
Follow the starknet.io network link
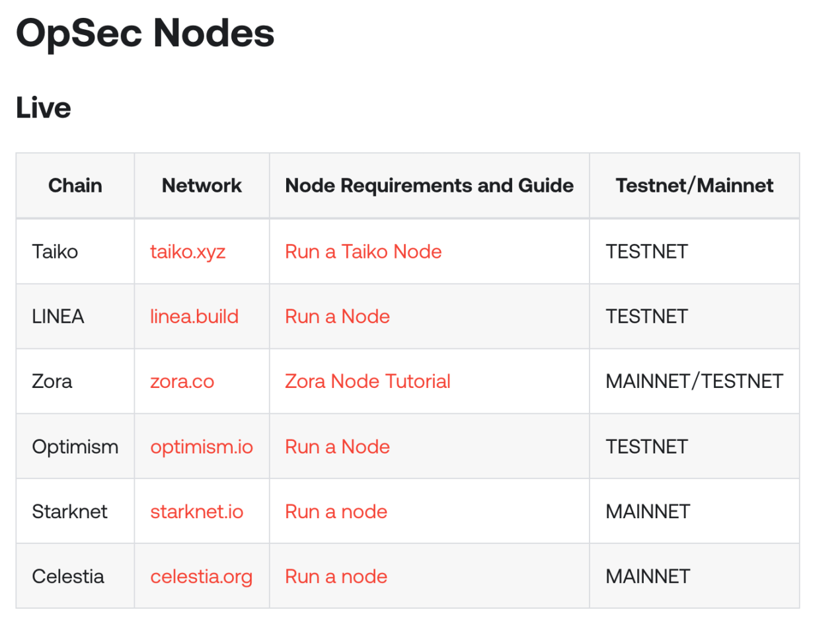coord(196,512)
